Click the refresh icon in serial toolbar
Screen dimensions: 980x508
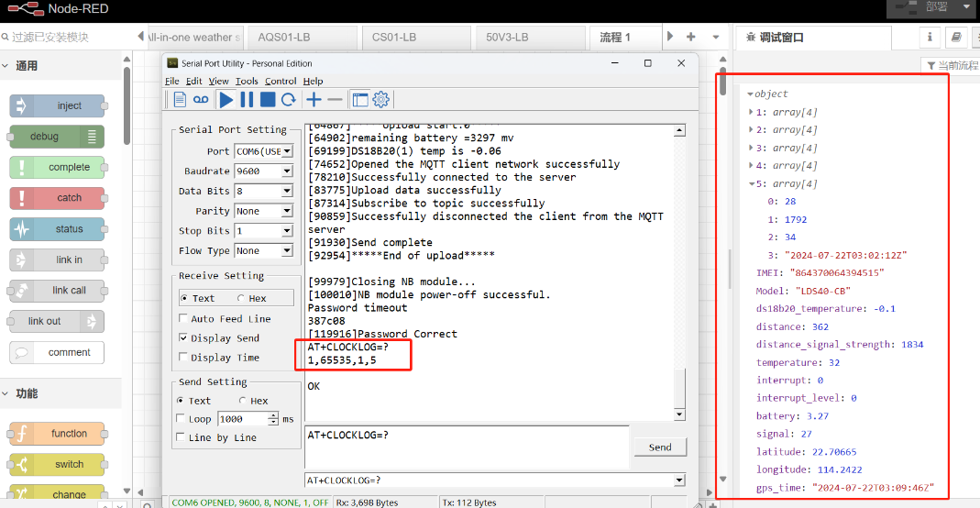[288, 99]
